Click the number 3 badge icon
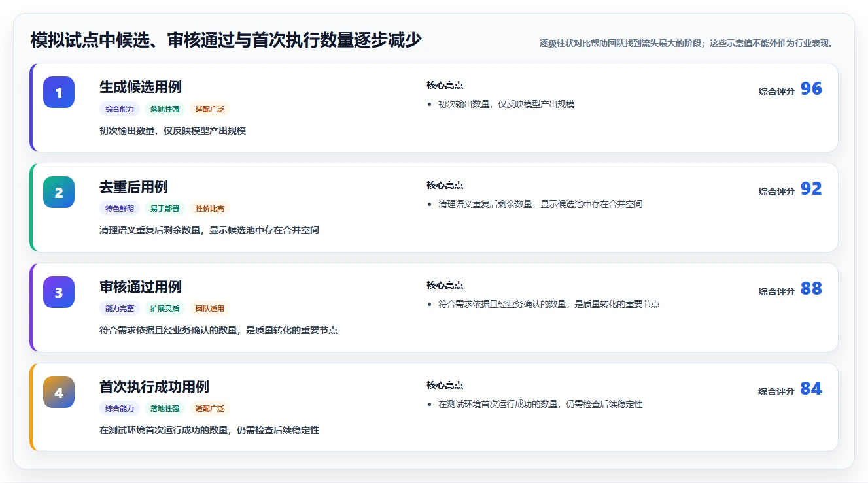The width and height of the screenshot is (868, 483). (59, 292)
